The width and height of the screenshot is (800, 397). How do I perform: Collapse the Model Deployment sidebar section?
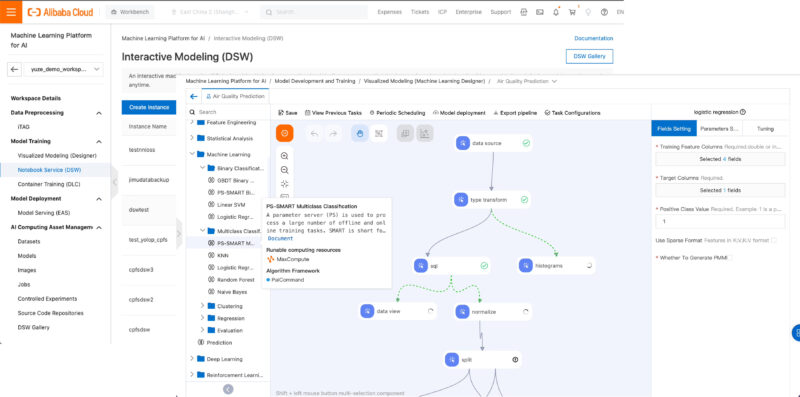coord(99,198)
